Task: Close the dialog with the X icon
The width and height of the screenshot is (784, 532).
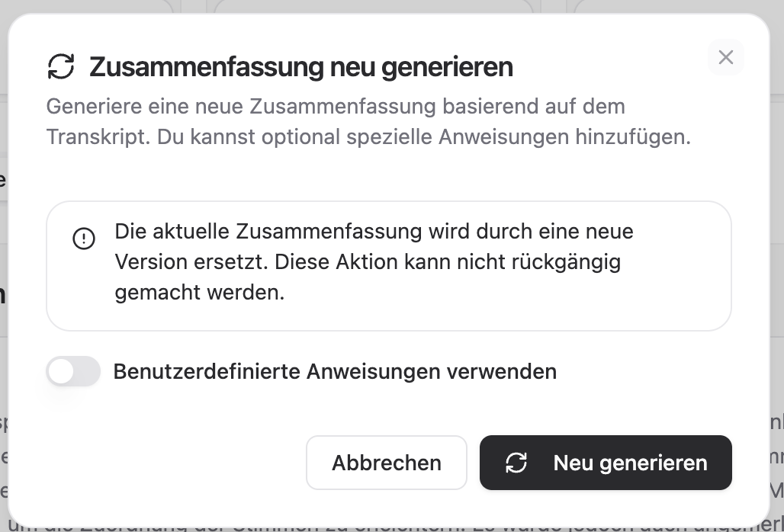Action: pyautogui.click(x=725, y=57)
